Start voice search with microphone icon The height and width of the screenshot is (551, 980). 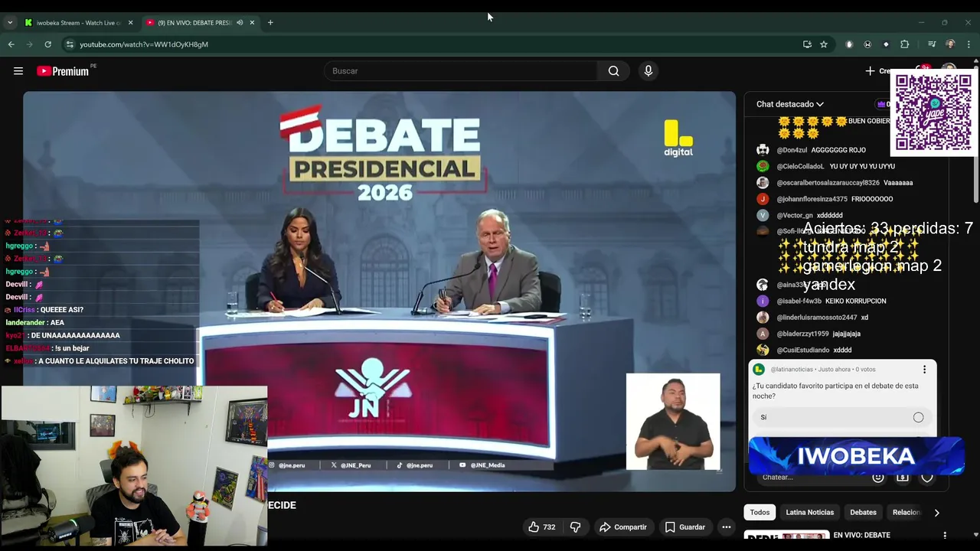648,71
